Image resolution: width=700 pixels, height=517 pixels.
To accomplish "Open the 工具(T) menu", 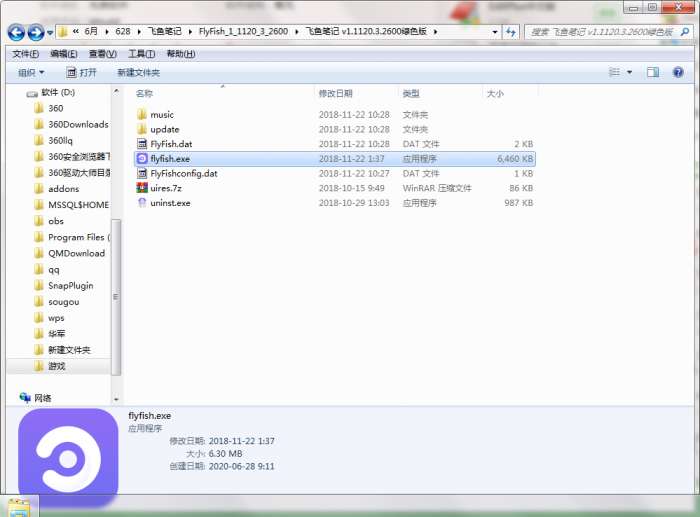I will point(142,54).
